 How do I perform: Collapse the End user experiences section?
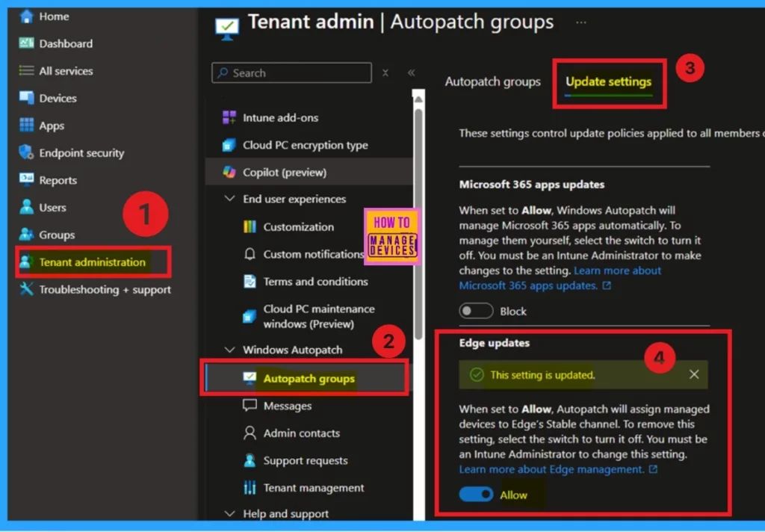pos(229,199)
